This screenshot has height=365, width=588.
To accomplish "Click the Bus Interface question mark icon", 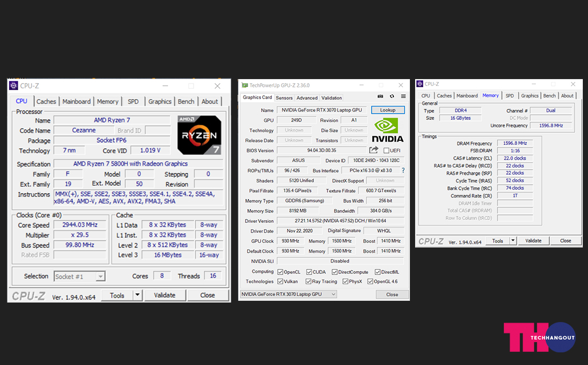I will [403, 170].
